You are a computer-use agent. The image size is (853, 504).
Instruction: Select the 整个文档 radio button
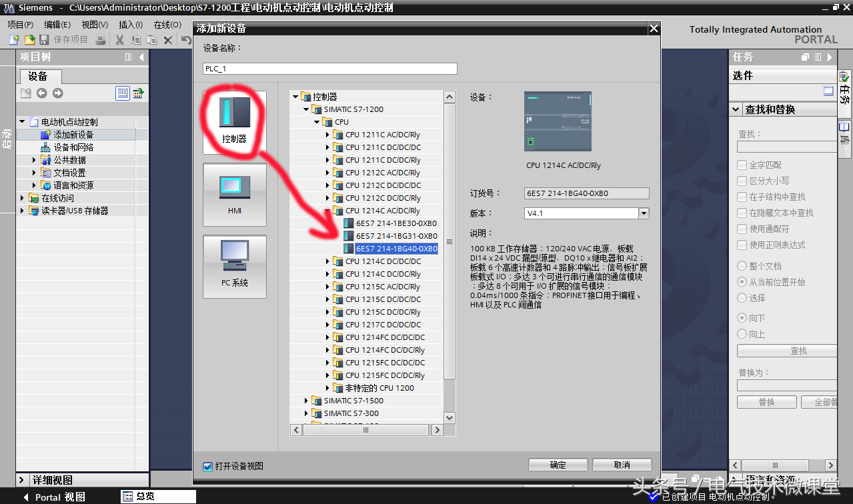(x=742, y=266)
